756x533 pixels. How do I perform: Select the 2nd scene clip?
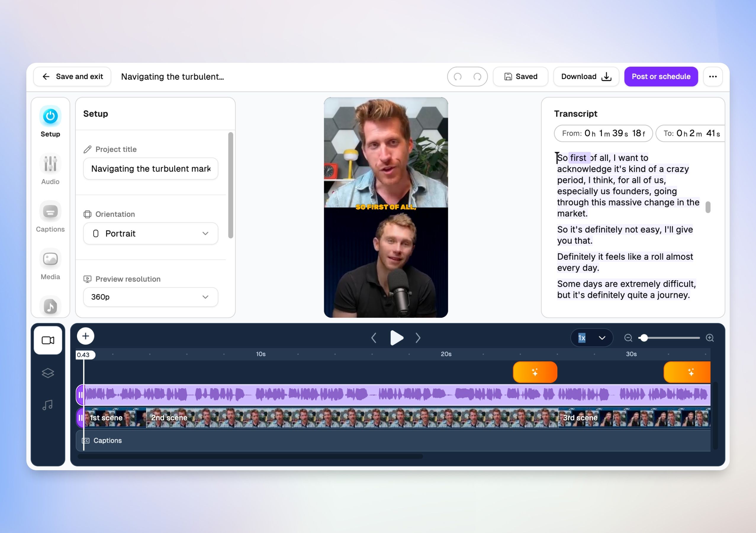pyautogui.click(x=352, y=418)
